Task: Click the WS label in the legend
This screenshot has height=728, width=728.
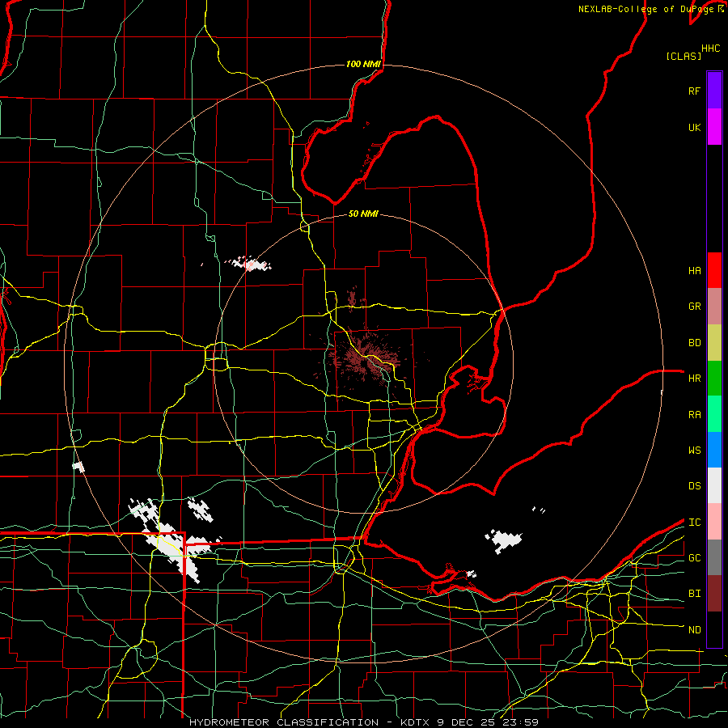Action: 694,451
